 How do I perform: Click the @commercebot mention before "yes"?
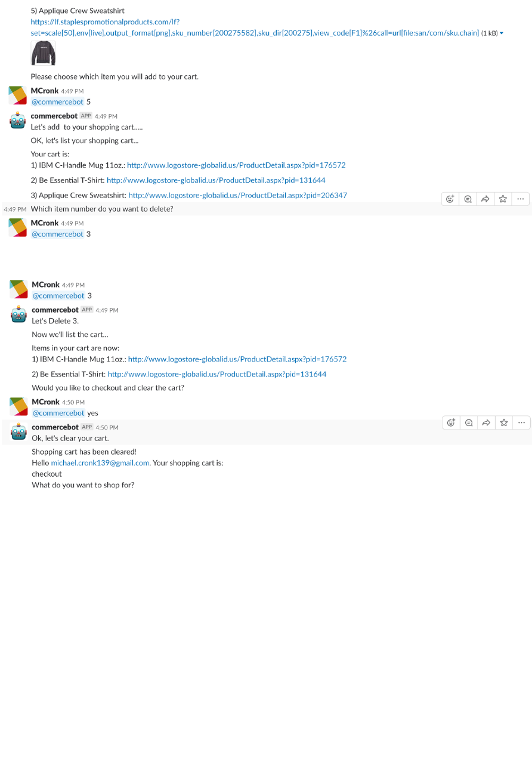pos(58,413)
